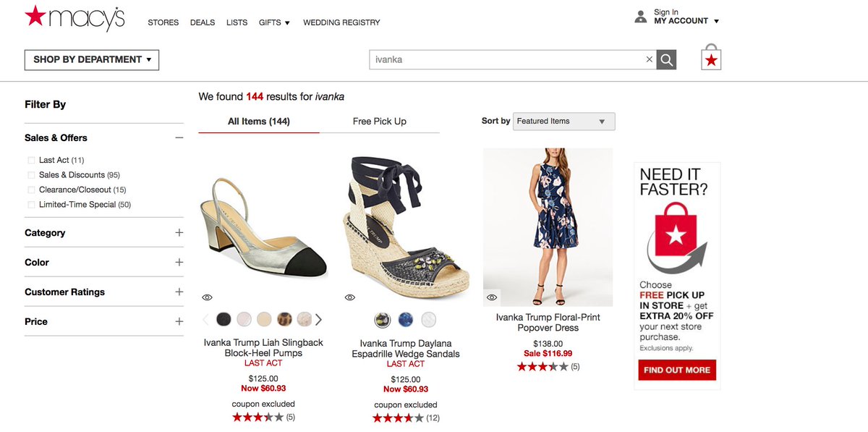Go to Stores in the top menu

(163, 22)
